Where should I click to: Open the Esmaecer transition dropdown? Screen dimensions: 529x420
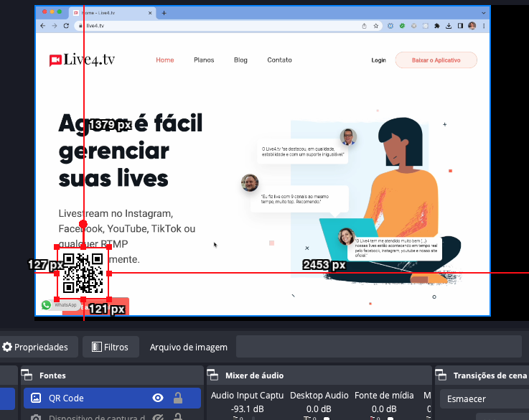(484, 398)
